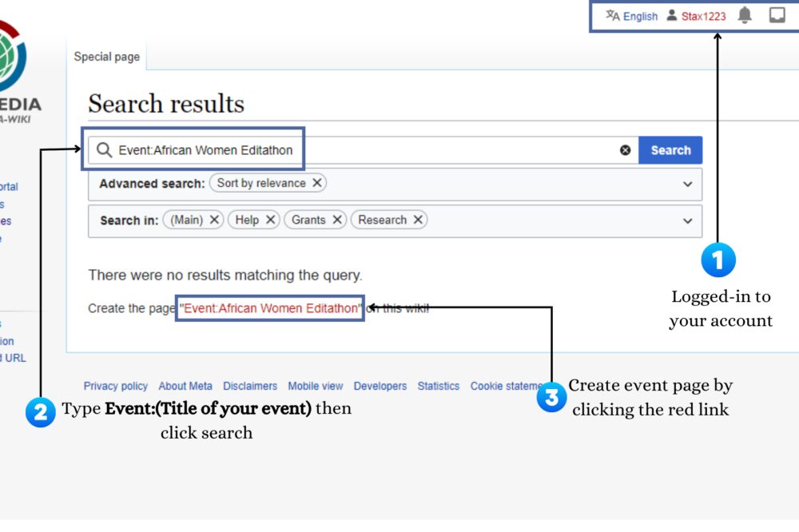Expand the Advanced search panel
Viewport: 799px width, 532px height.
(x=687, y=184)
